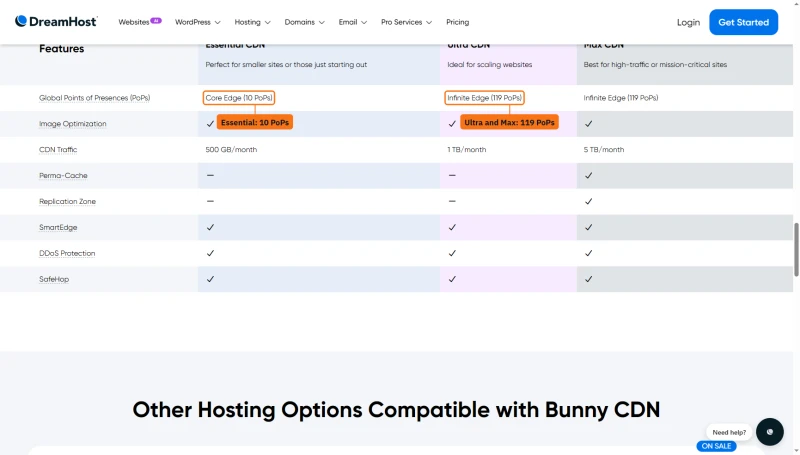Expand the WordPress menu
The image size is (800, 455).
197,22
